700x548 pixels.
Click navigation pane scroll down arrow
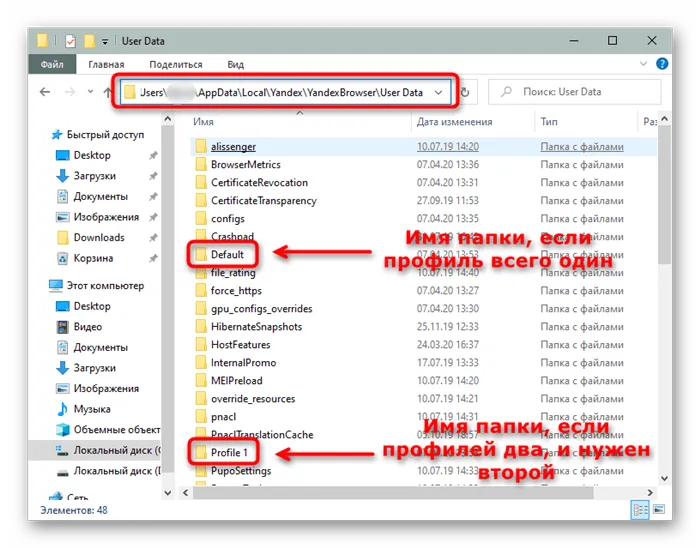(168, 493)
